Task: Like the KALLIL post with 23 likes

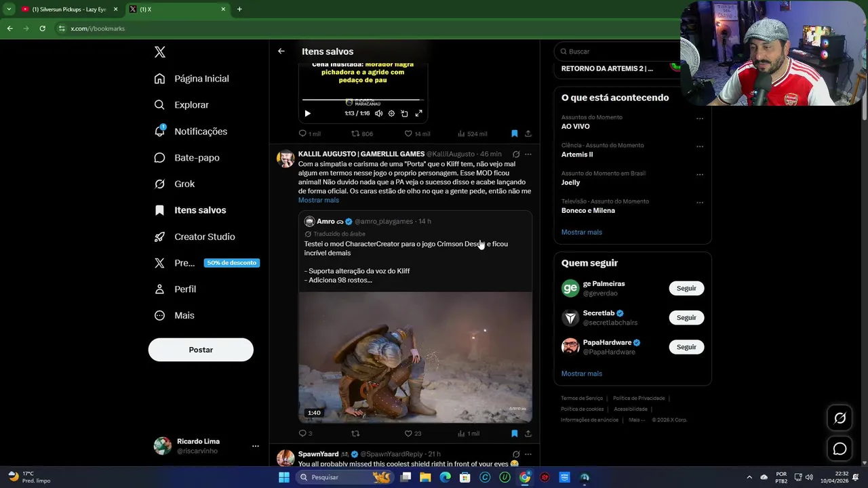Action: point(413,434)
